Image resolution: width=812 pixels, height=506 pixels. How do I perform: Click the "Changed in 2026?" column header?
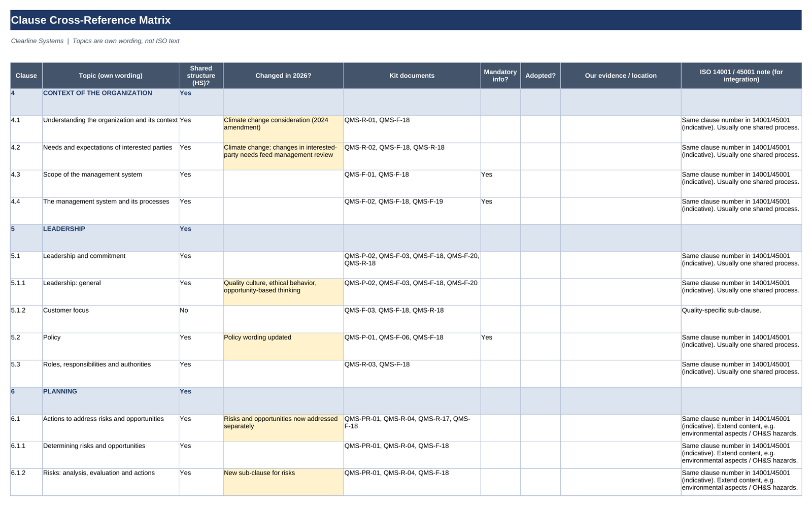tap(283, 76)
